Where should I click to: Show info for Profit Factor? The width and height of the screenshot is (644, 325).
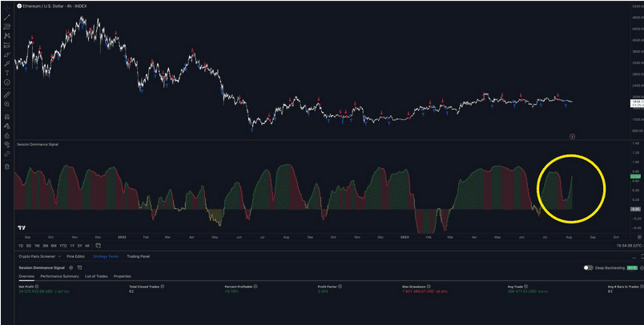[x=340, y=287]
